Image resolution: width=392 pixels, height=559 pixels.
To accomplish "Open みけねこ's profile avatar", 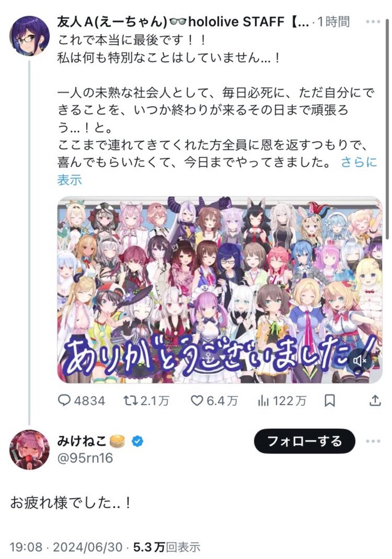I will point(29,450).
